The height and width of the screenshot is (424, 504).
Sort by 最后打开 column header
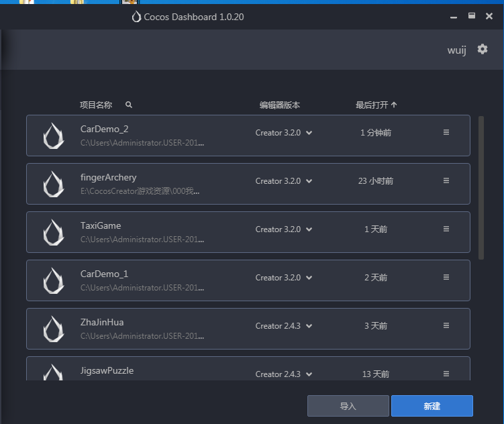[x=376, y=105]
